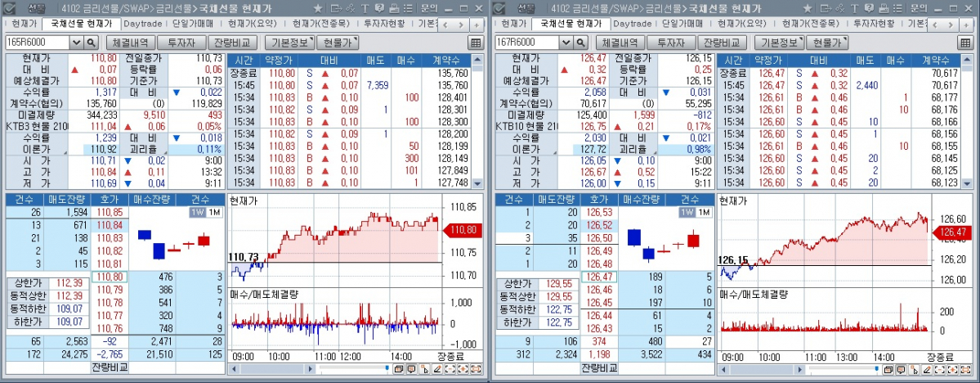
Task: Search symbol with magnifier next to 167R6000
Action: coord(580,43)
